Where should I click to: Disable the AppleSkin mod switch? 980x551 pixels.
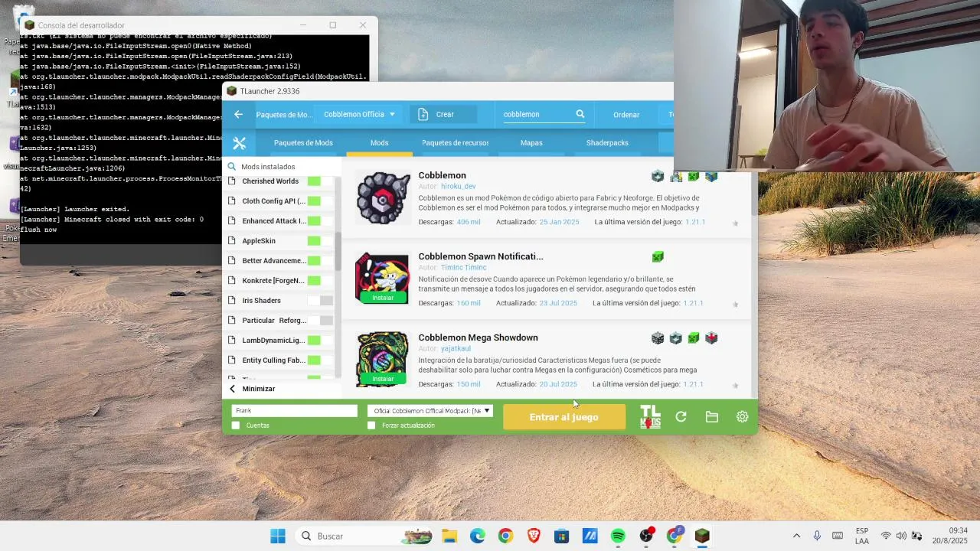320,241
